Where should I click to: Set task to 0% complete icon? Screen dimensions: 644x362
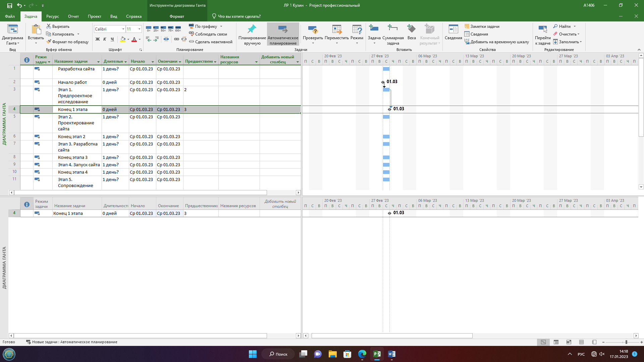click(149, 29)
